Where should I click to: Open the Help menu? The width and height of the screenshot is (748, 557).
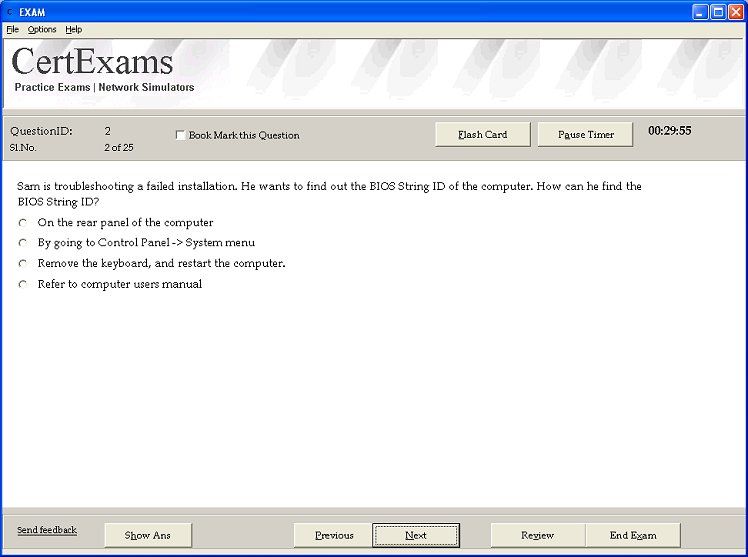coord(73,30)
